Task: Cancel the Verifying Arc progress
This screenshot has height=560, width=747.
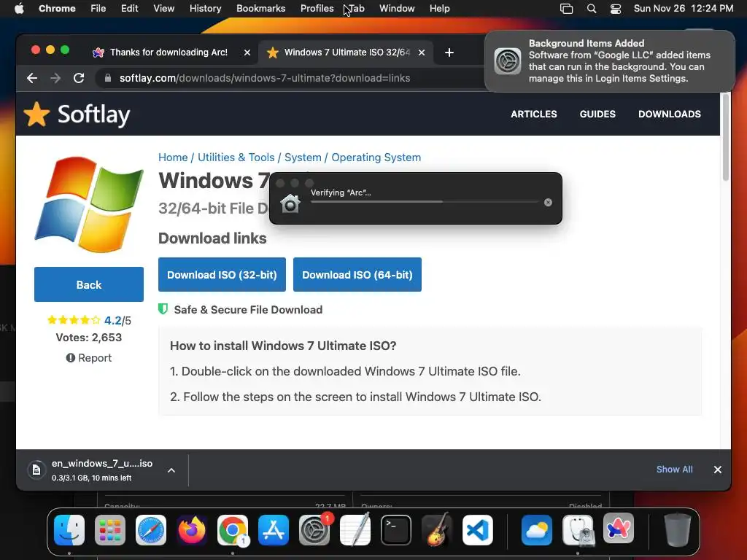Action: 548,203
